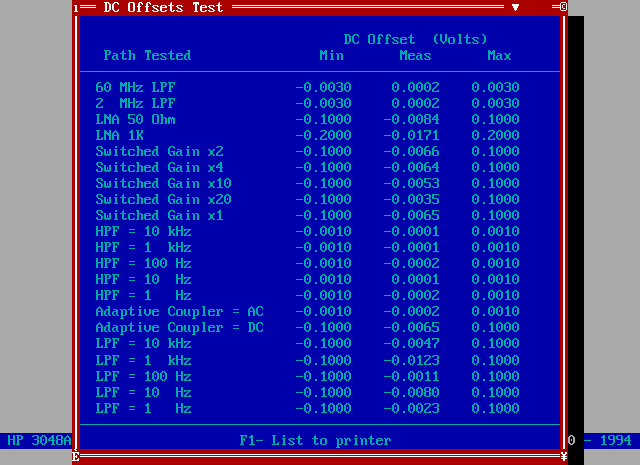Select the LPF = 10 kHz row label
The image size is (640, 465).
[143, 343]
